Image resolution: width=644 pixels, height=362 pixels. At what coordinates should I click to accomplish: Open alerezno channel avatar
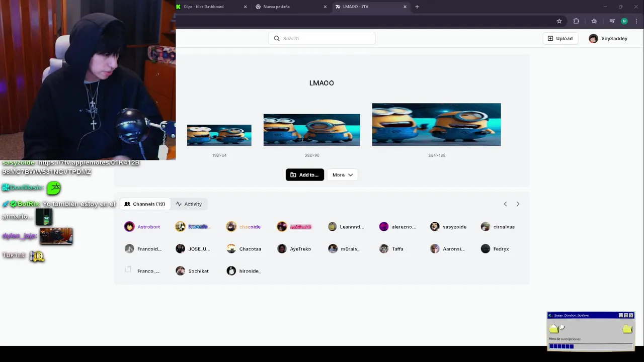click(384, 227)
